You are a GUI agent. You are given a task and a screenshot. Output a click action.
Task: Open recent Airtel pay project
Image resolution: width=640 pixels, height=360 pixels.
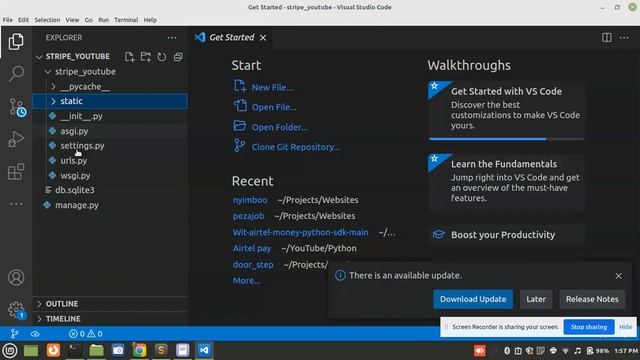coord(252,248)
